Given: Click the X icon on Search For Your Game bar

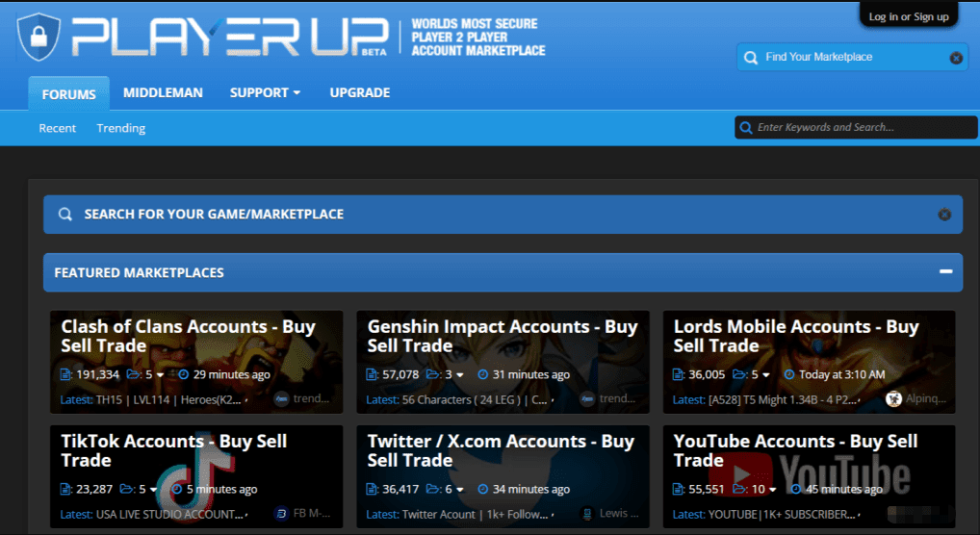Looking at the screenshot, I should tap(944, 215).
